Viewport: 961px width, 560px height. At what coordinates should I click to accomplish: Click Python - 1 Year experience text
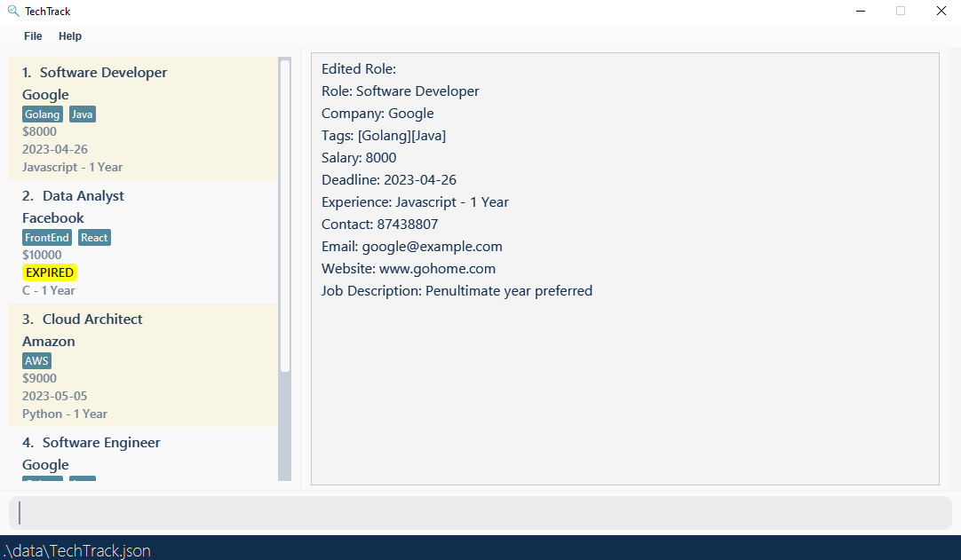pos(65,414)
